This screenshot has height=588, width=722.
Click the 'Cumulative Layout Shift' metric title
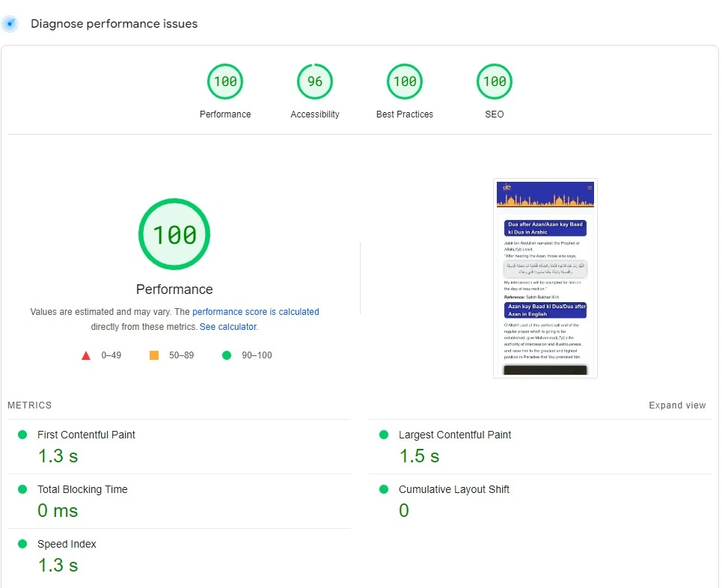[x=454, y=489]
